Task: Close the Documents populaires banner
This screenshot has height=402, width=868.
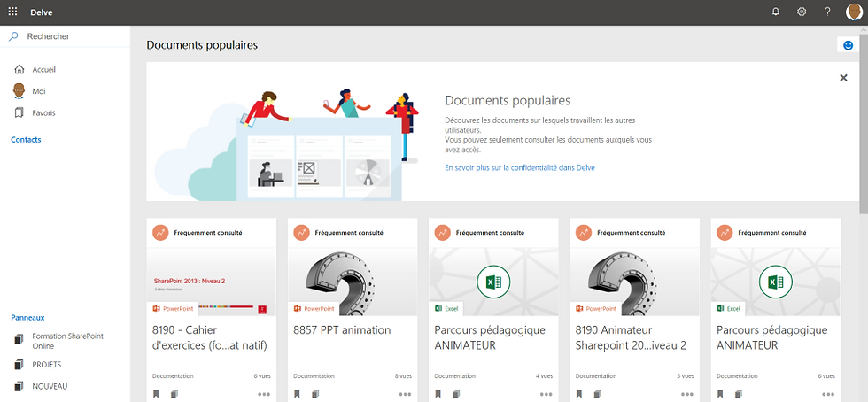Action: coord(843,78)
